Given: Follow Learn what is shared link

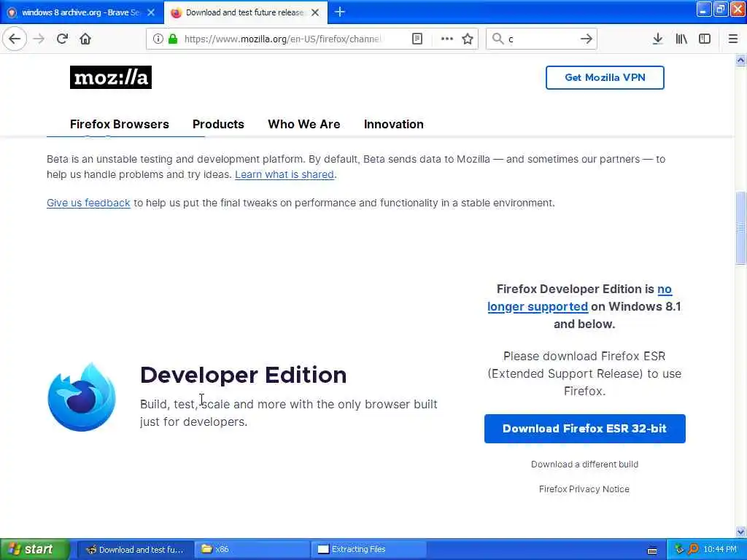Looking at the screenshot, I should coord(285,174).
